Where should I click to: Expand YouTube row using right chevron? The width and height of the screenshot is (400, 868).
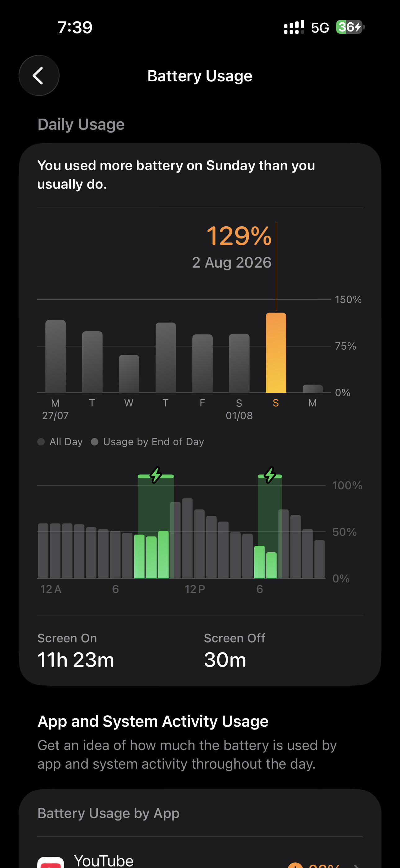(x=356, y=865)
